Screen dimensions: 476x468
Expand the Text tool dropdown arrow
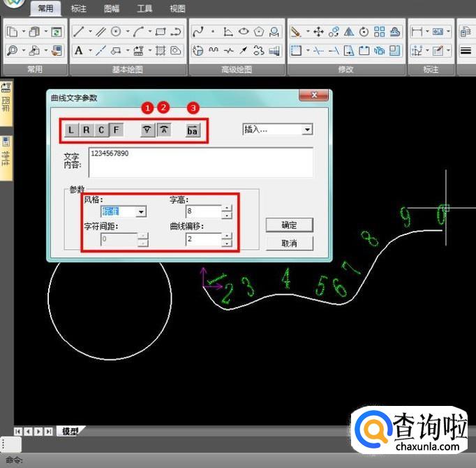(90, 50)
